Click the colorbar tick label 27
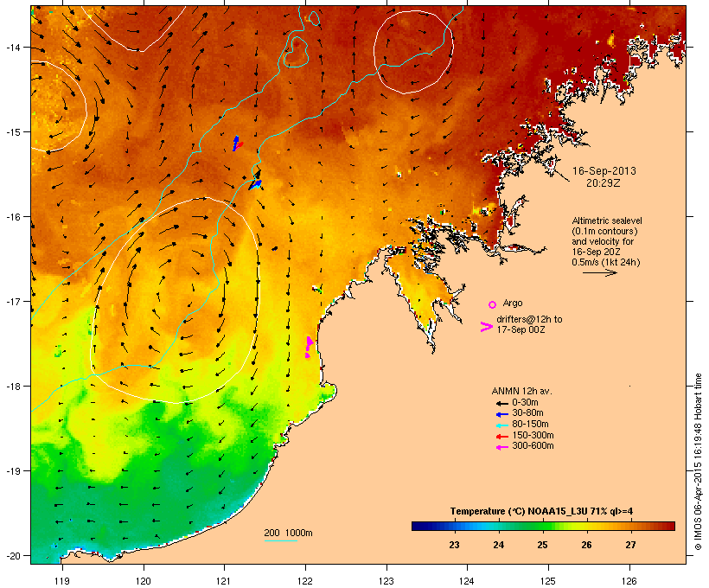Viewport: 709px width, 588px height. coord(630,545)
